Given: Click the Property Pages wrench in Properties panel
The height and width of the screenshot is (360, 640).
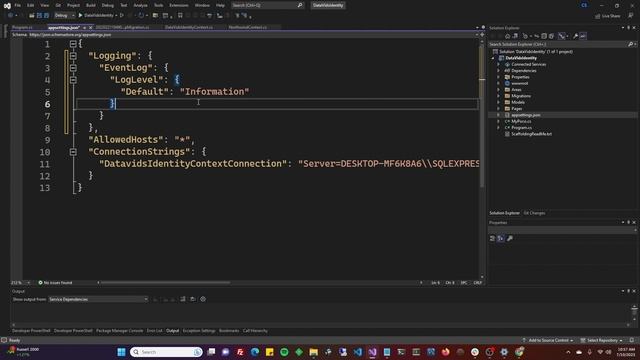Looking at the screenshot, I should (x=510, y=238).
